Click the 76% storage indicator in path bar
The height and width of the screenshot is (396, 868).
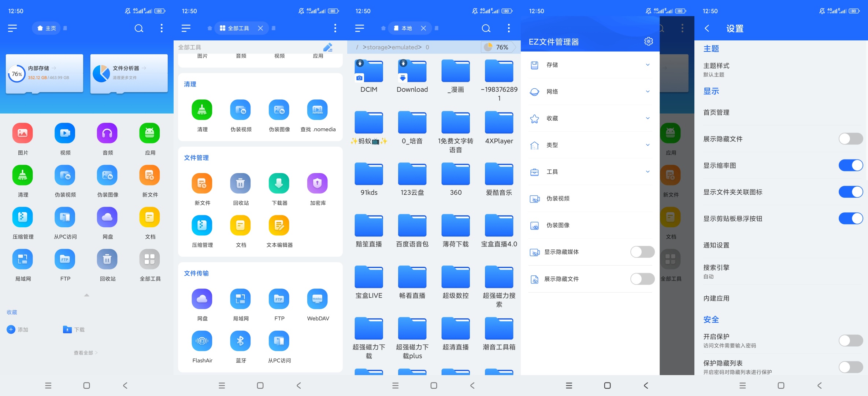[498, 47]
